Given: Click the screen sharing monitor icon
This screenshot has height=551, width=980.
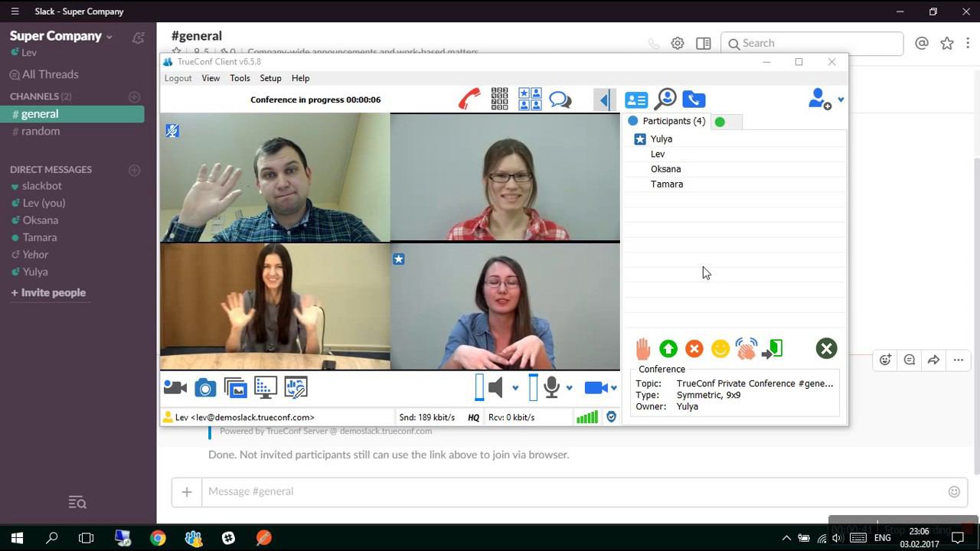Looking at the screenshot, I should point(266,388).
